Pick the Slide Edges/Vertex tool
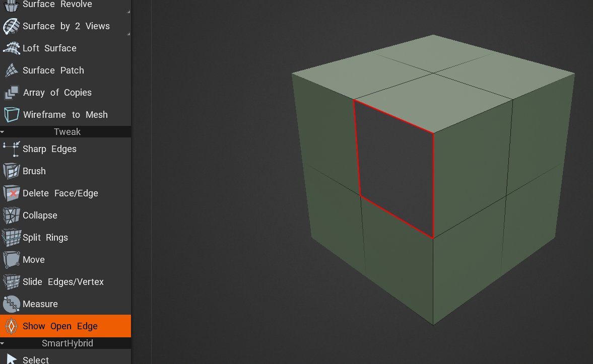 [63, 282]
